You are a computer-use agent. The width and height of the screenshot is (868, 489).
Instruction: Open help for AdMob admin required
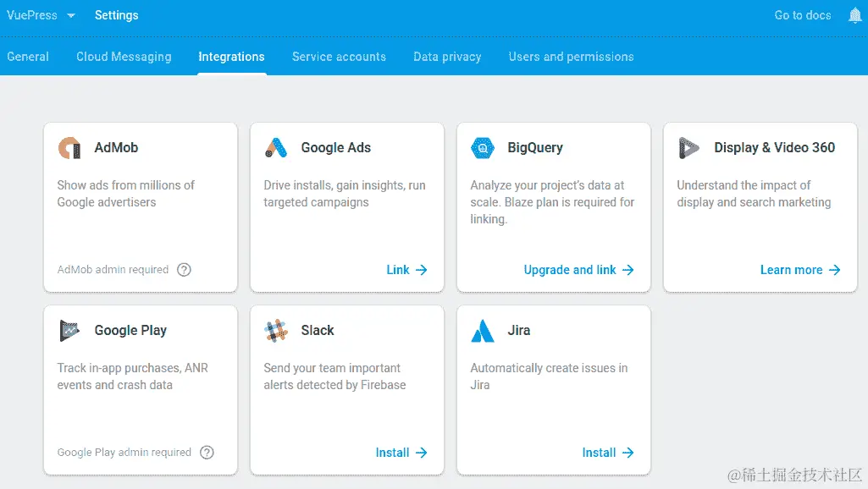pos(184,270)
